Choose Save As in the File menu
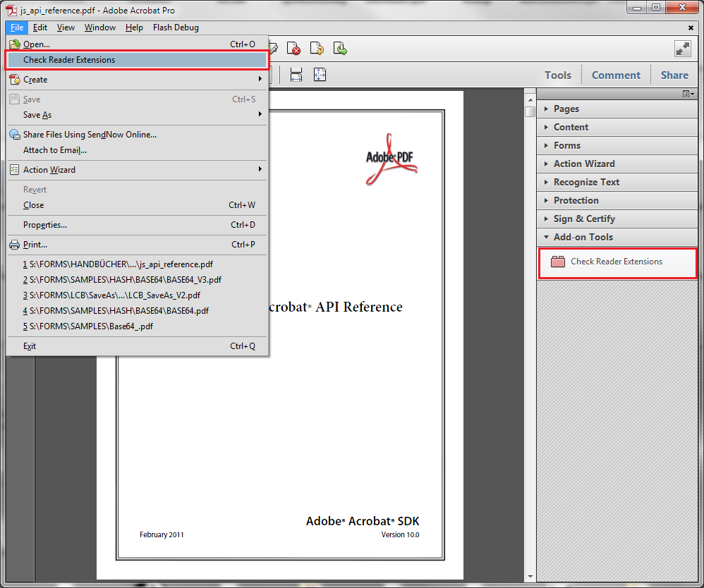The image size is (704, 588). [x=138, y=115]
